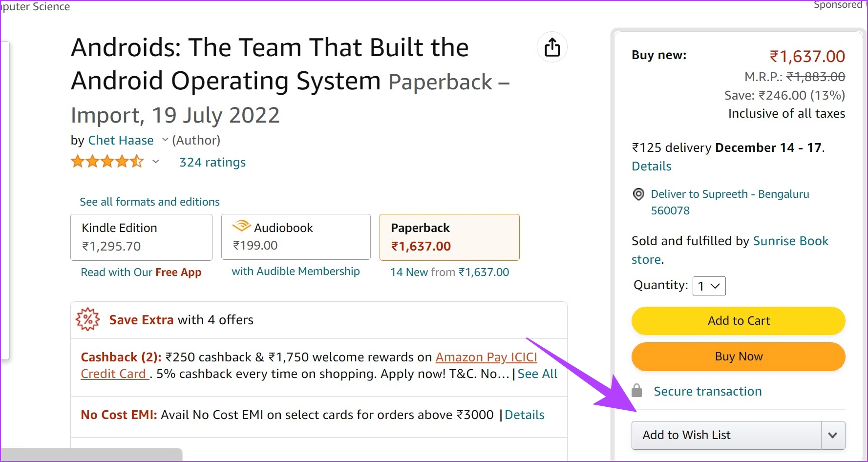Open the 324 ratings link
The image size is (868, 462).
click(x=212, y=162)
